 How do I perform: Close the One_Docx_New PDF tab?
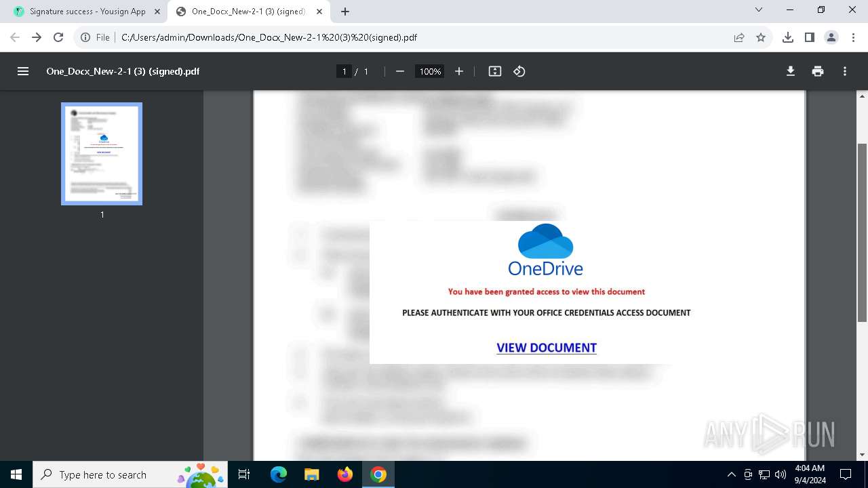(x=319, y=12)
